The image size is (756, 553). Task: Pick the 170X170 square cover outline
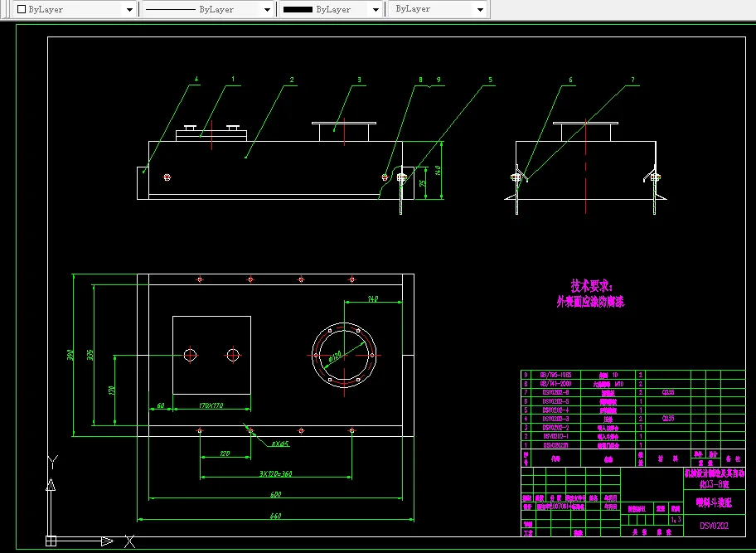211,356
